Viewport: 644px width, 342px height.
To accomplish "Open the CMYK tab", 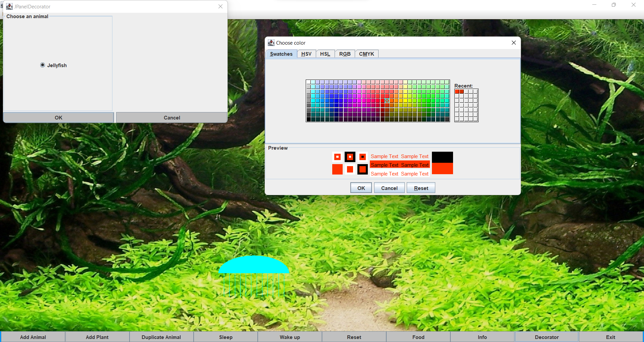I will point(366,54).
